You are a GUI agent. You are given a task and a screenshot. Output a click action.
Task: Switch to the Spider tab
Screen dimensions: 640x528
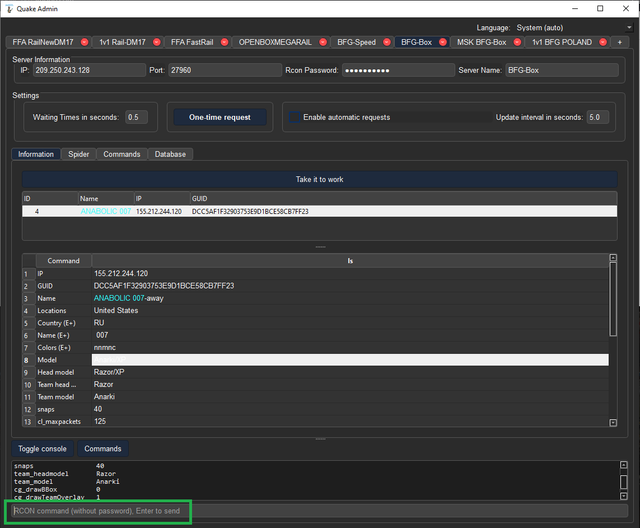(78, 154)
